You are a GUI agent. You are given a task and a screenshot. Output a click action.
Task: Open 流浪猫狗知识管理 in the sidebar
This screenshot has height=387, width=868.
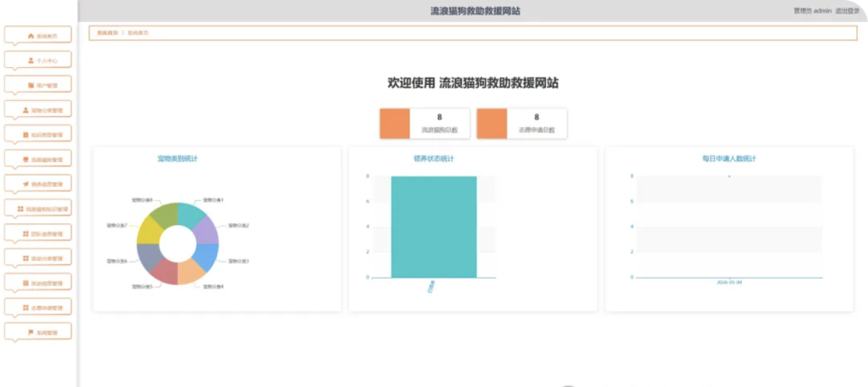click(38, 209)
